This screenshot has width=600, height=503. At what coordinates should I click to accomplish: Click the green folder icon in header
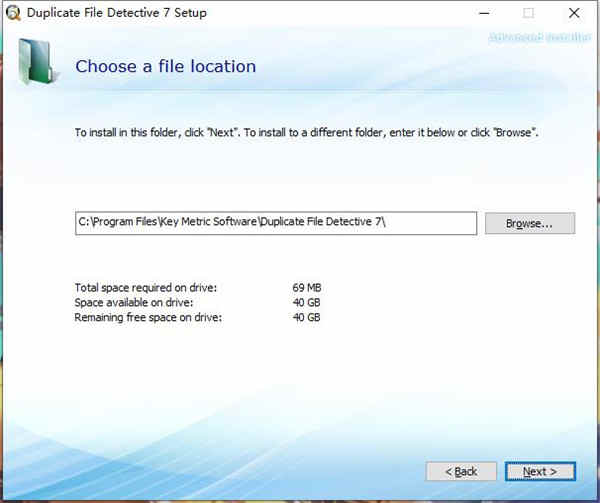(37, 61)
